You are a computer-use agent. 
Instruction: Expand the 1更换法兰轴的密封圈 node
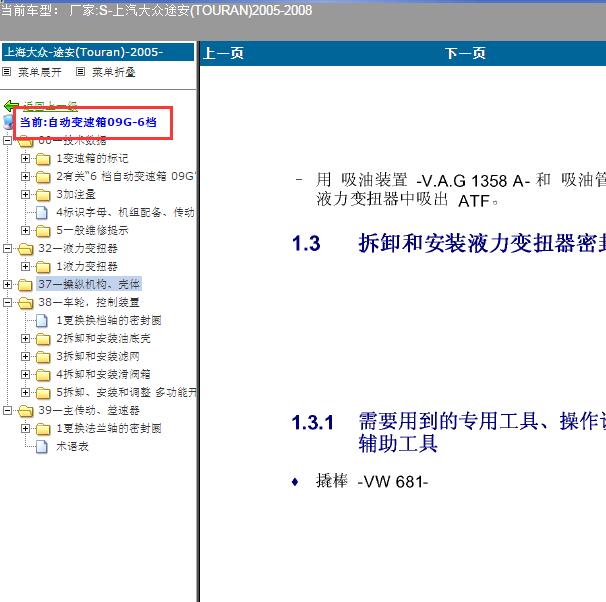(x=25, y=429)
